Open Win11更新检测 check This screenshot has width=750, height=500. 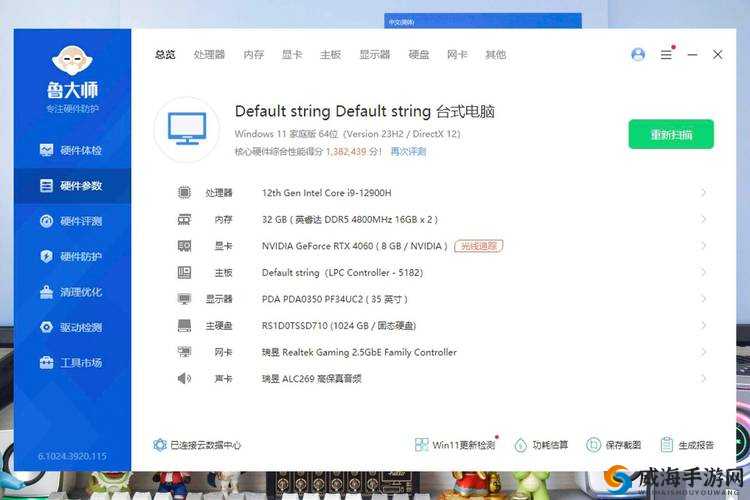[455, 445]
